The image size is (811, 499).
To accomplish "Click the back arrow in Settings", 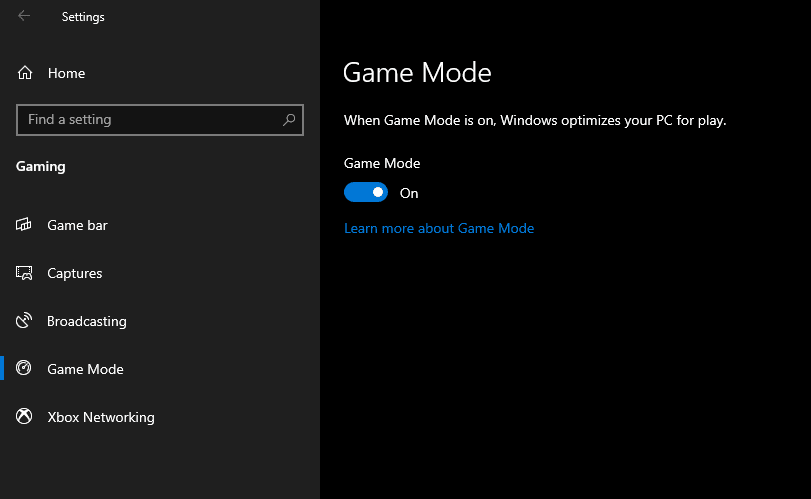I will point(24,16).
